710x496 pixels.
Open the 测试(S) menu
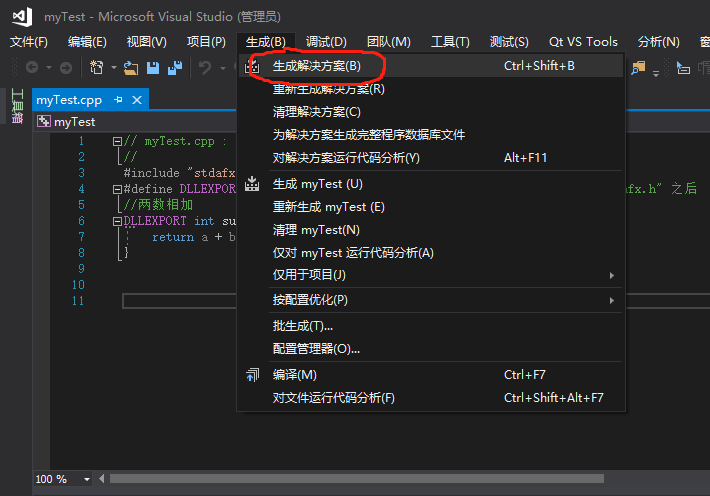tap(509, 42)
